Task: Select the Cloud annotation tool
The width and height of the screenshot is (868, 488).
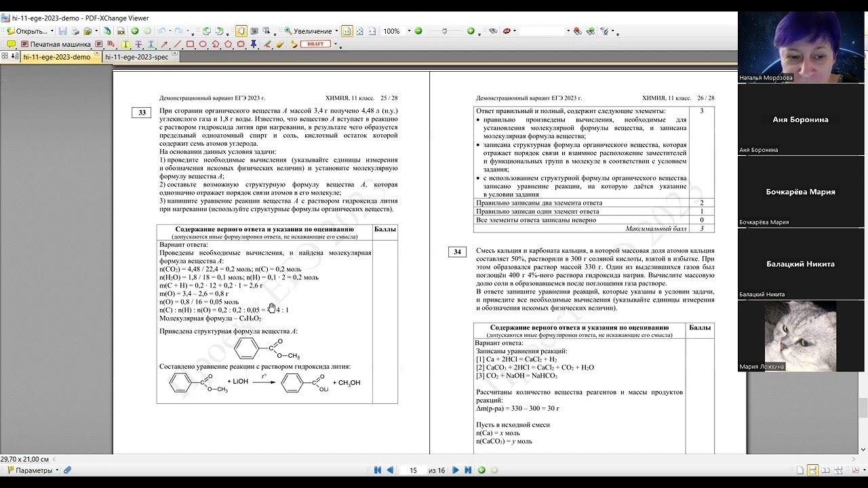Action: pyautogui.click(x=241, y=44)
